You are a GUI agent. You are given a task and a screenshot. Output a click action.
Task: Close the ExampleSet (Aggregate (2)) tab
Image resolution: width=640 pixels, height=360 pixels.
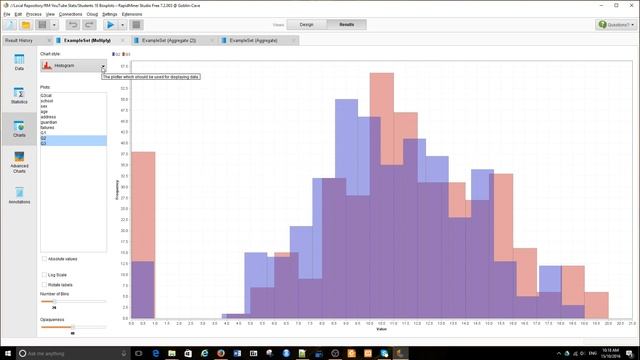tap(212, 40)
